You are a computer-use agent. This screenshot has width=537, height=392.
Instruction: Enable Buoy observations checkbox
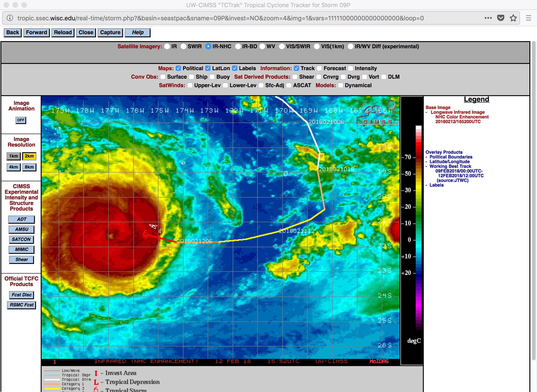[212, 77]
